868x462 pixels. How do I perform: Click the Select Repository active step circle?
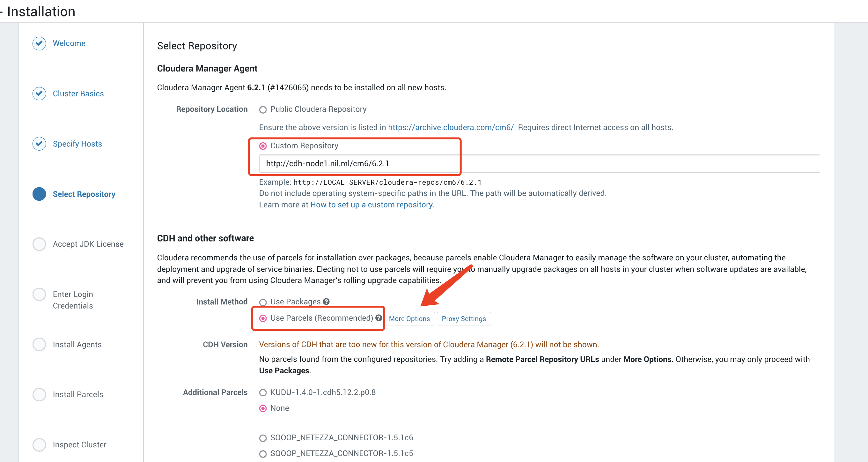click(40, 194)
